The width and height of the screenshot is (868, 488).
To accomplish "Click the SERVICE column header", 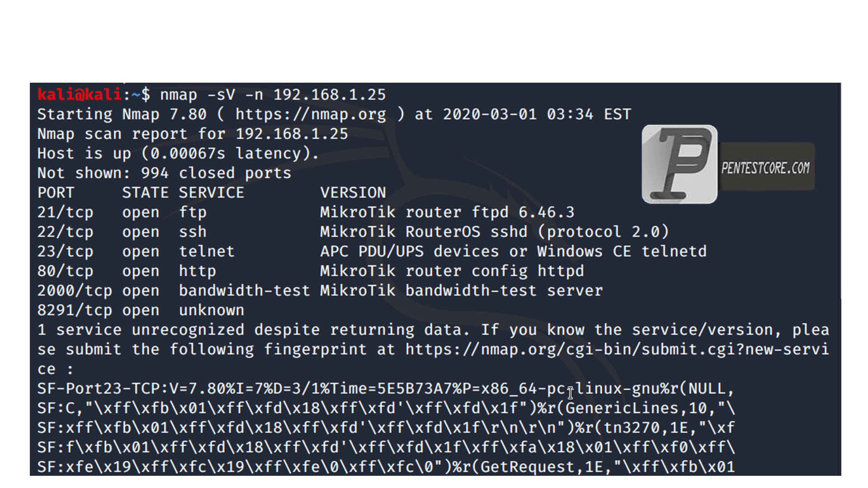I will click(x=211, y=193).
